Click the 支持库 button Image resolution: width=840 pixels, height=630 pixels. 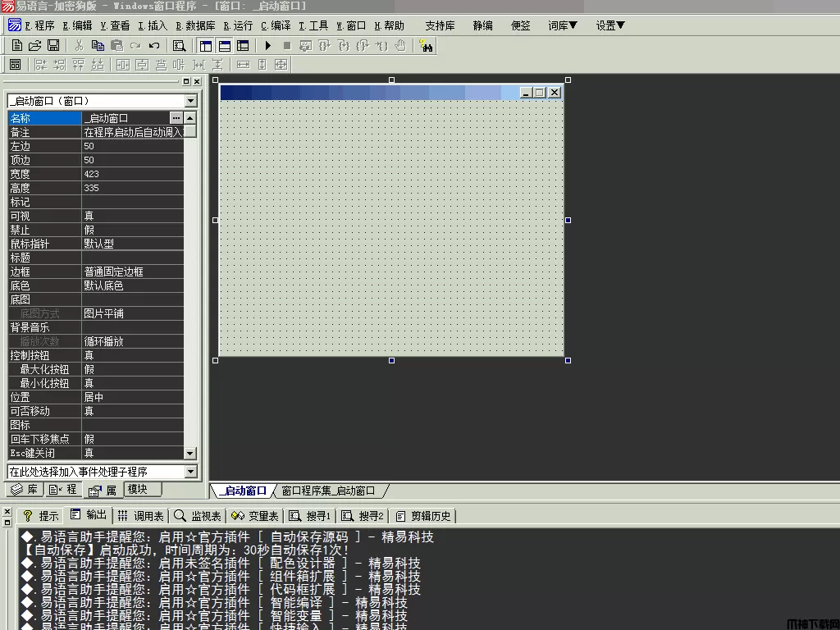click(x=440, y=25)
